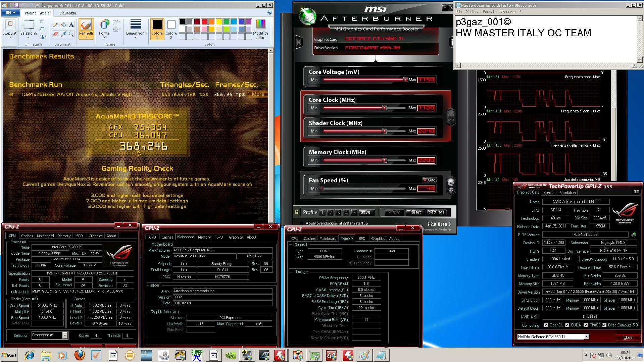Toggle CUDA checkbox in GPU-Z

point(567,325)
